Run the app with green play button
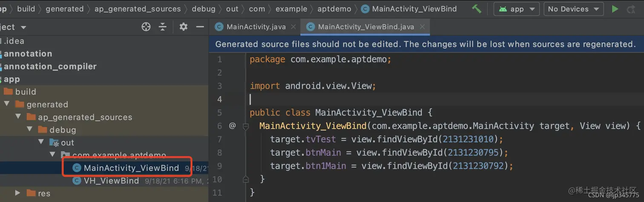 (x=615, y=9)
